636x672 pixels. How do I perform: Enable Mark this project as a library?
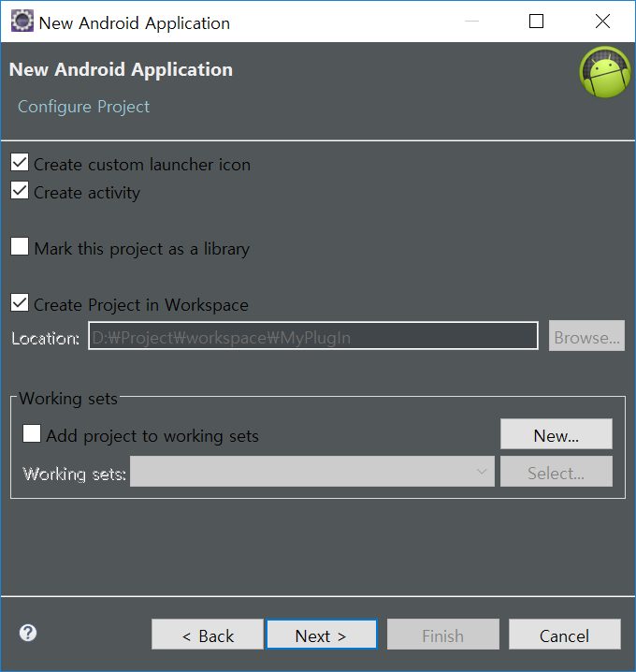20,246
